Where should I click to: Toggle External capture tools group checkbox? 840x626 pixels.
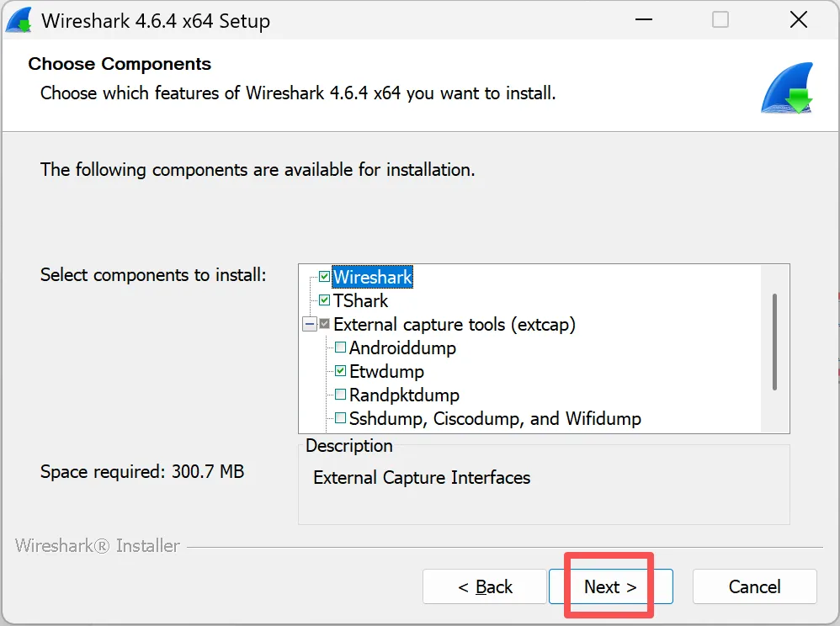(325, 324)
